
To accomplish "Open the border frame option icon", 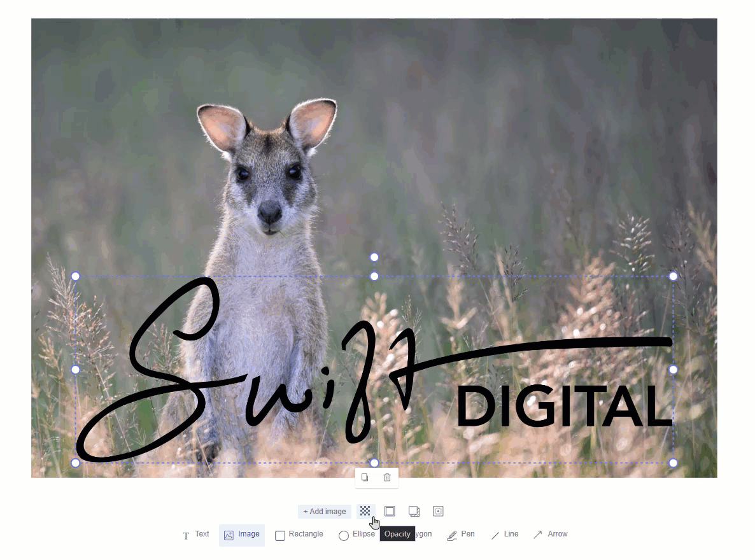I will pyautogui.click(x=390, y=511).
